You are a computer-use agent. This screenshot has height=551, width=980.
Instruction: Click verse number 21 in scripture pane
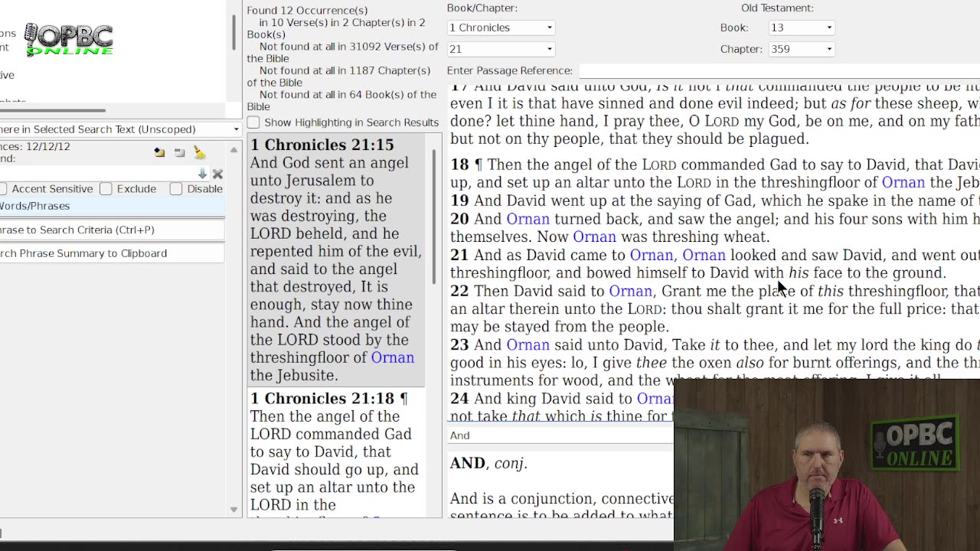click(459, 255)
